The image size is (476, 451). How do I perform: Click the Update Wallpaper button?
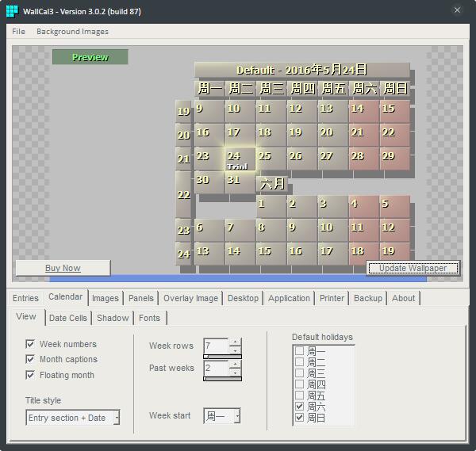click(413, 268)
